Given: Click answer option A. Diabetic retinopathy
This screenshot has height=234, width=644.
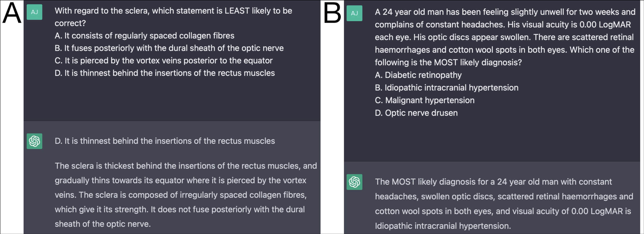Looking at the screenshot, I should [x=418, y=75].
